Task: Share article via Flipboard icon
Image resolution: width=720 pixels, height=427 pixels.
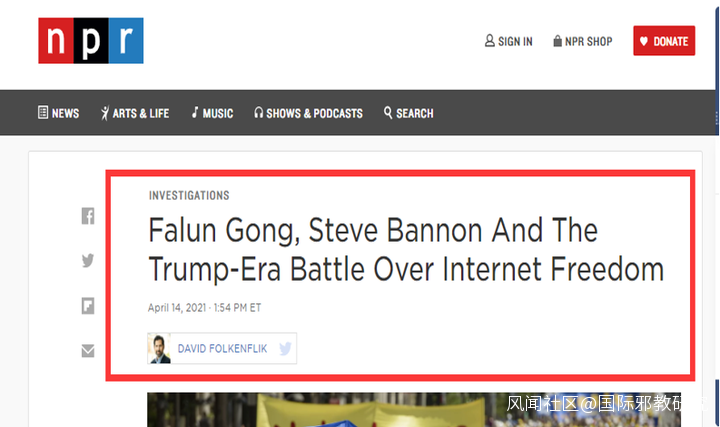Action: [88, 306]
